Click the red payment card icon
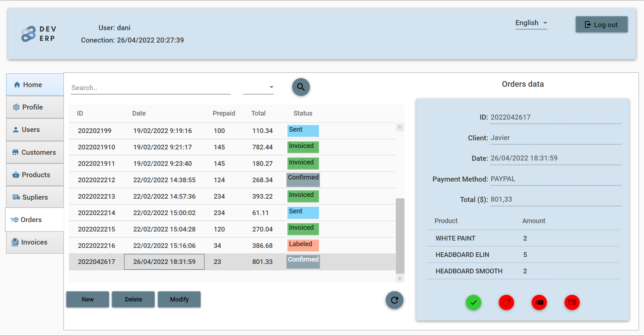 click(x=572, y=303)
